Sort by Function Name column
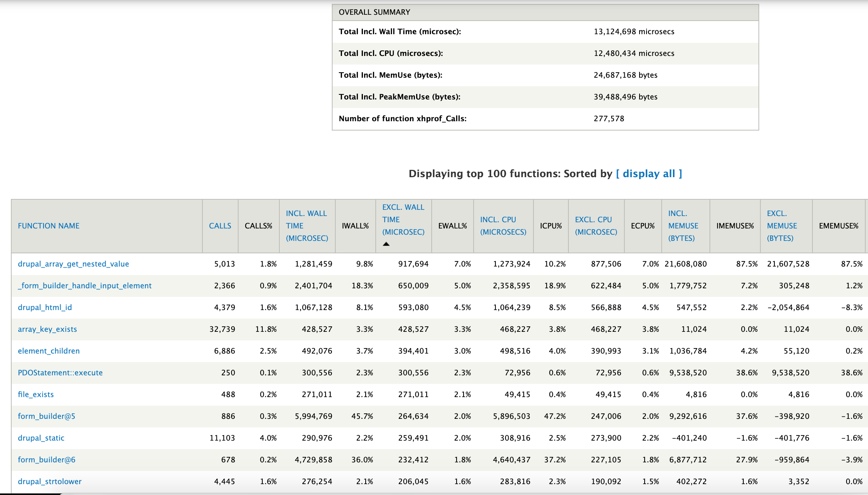The height and width of the screenshot is (495, 868). click(x=49, y=226)
